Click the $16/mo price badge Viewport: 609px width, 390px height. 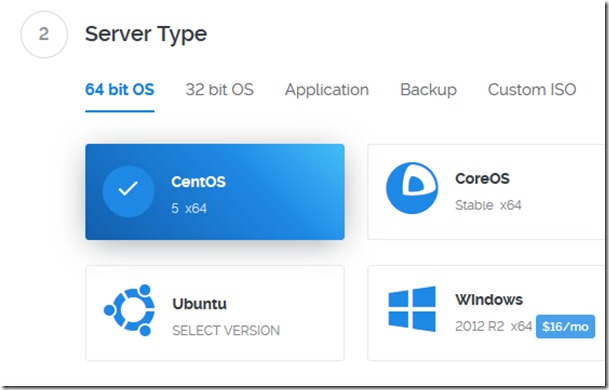(565, 326)
